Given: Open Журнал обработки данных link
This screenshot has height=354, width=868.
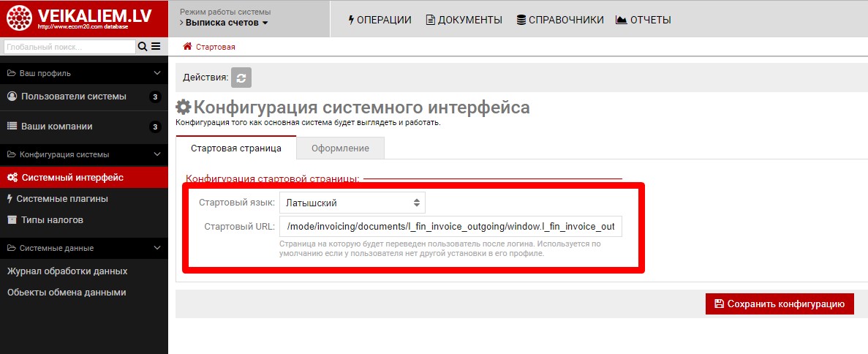Looking at the screenshot, I should 67,271.
